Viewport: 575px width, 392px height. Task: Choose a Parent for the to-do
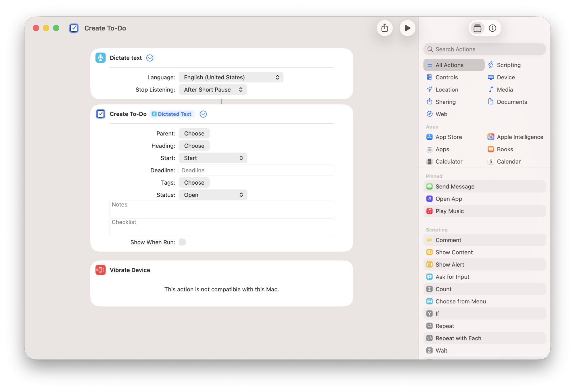click(194, 133)
